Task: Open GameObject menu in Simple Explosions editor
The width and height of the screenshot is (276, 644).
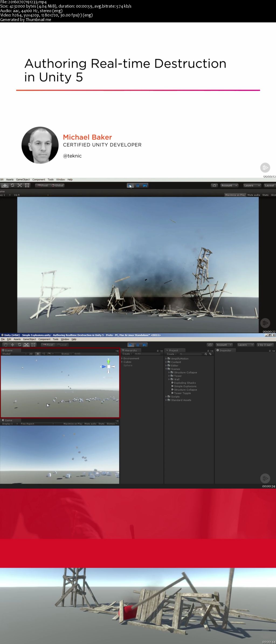Action: point(29,339)
